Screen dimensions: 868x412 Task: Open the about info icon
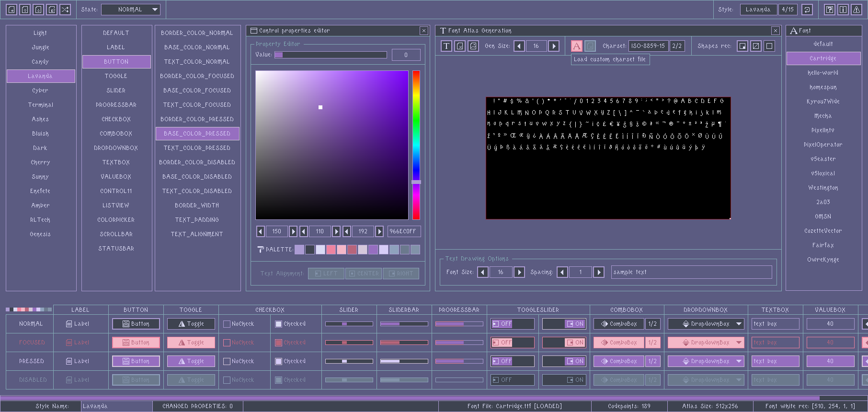tap(843, 10)
